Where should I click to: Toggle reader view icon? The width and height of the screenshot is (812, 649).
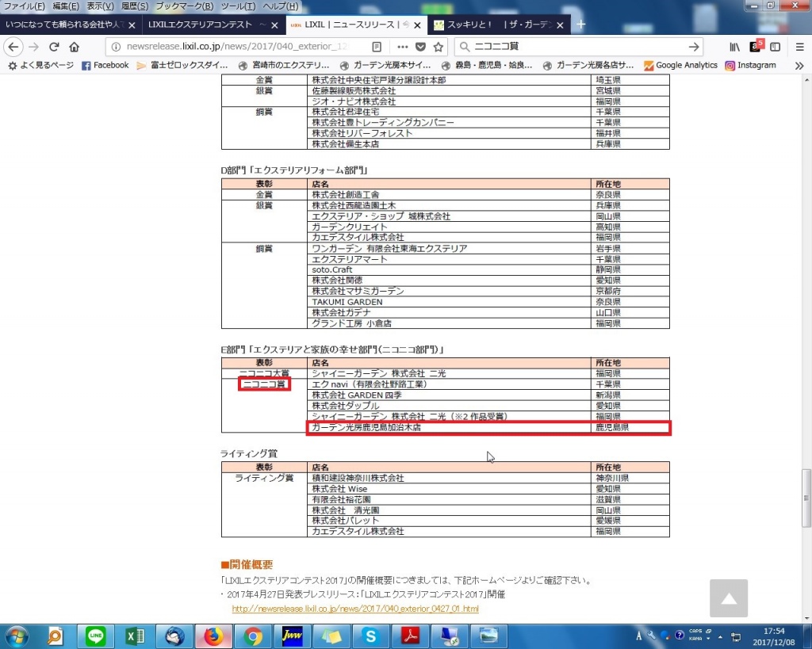377,47
